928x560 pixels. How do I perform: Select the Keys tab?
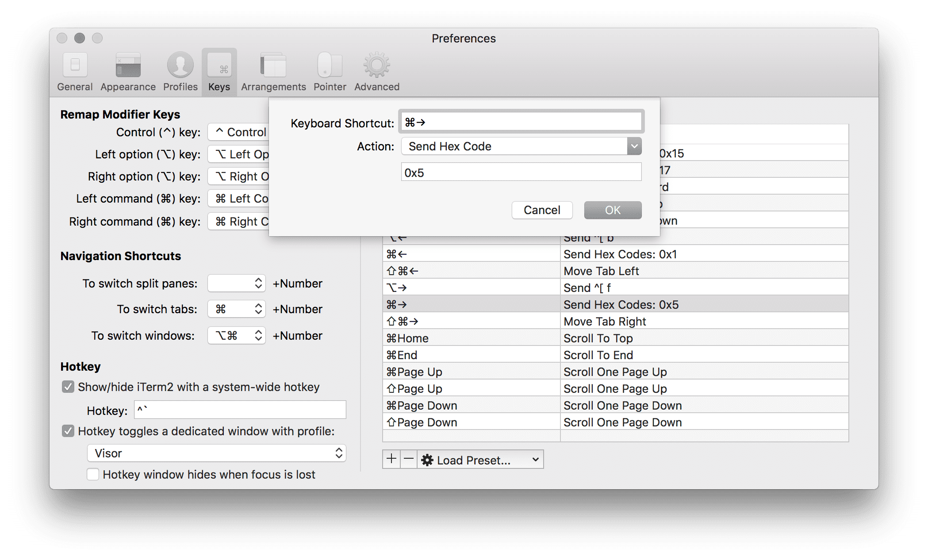coord(219,72)
